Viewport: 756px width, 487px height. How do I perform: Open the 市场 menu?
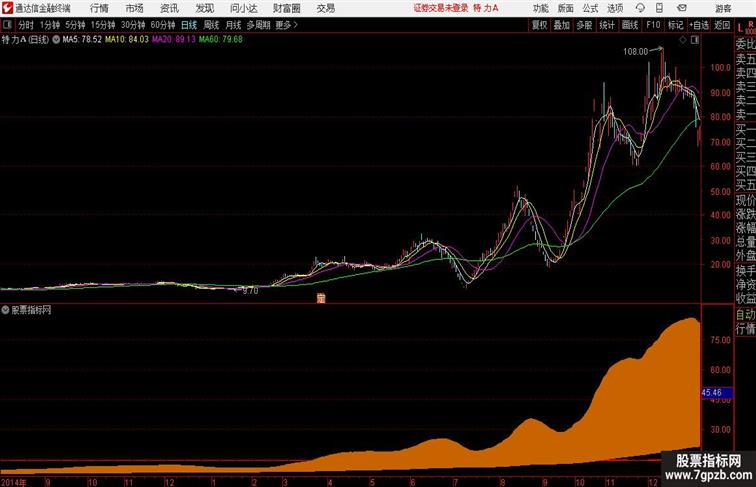pos(135,8)
